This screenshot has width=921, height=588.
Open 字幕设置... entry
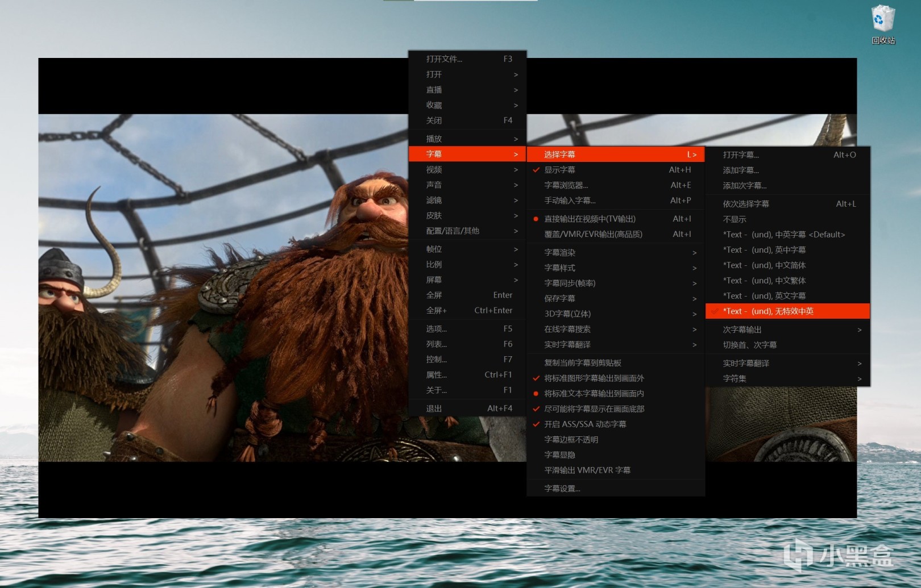click(616, 488)
